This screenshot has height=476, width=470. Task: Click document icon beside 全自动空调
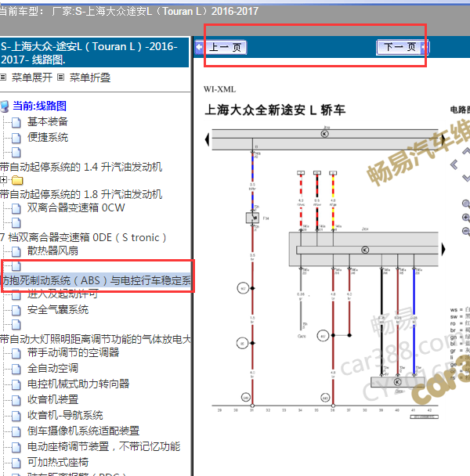click(16, 370)
